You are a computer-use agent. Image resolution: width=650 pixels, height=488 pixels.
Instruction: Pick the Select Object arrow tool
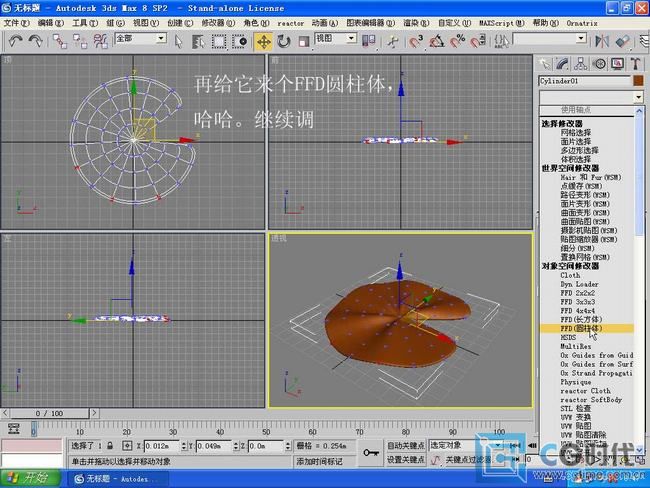(x=179, y=41)
